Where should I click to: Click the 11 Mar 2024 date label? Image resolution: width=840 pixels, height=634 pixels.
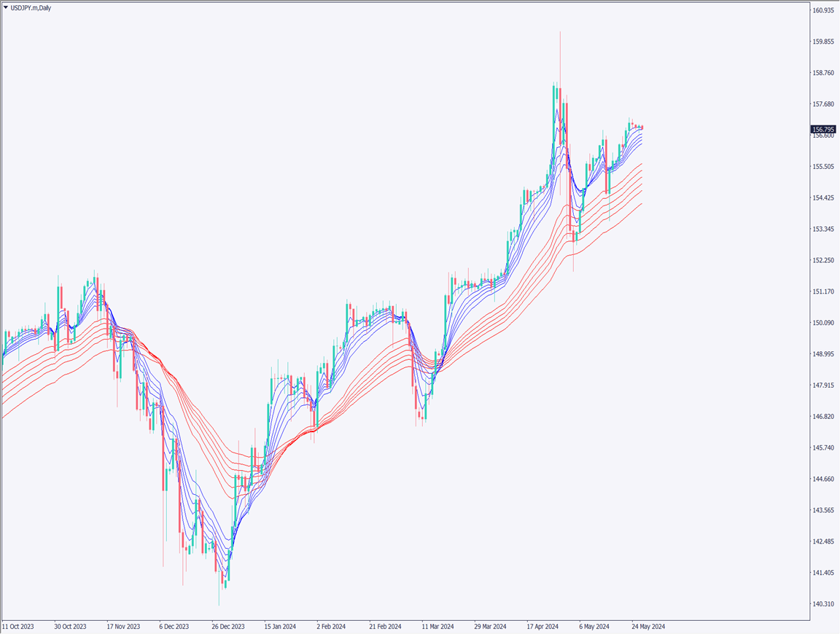coord(438,627)
